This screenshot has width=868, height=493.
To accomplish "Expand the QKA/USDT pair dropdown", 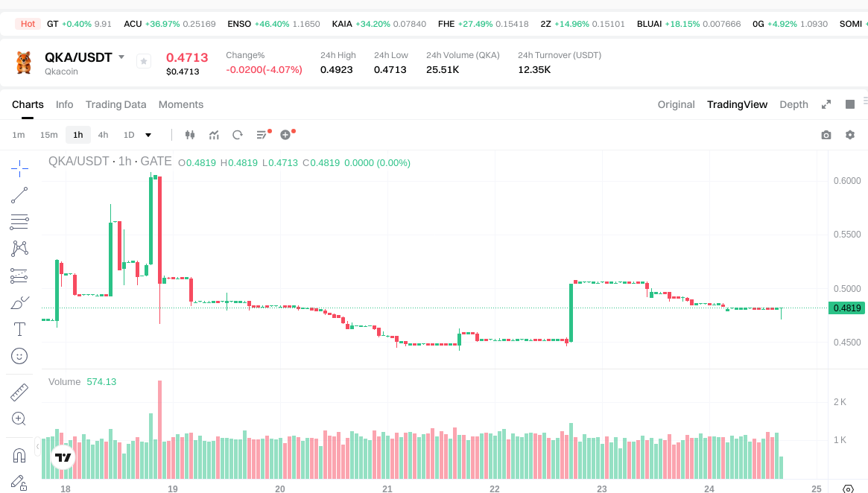I will (x=121, y=57).
